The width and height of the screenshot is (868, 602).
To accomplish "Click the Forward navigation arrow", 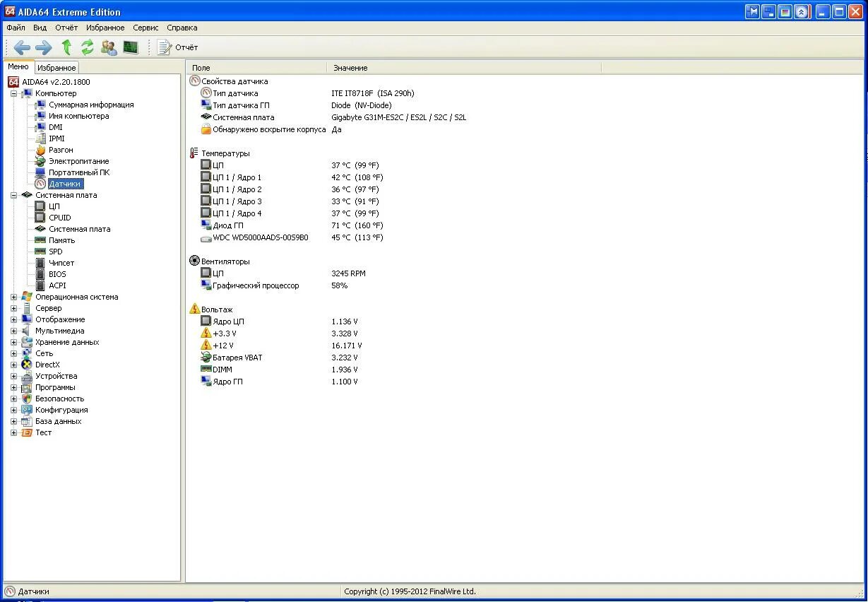I will [x=44, y=47].
